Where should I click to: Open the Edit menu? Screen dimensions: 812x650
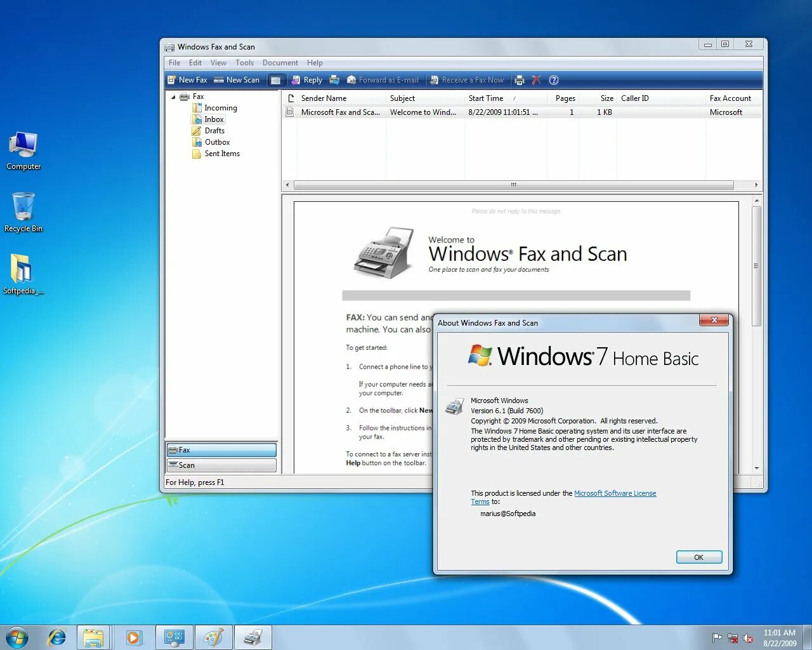[x=195, y=63]
